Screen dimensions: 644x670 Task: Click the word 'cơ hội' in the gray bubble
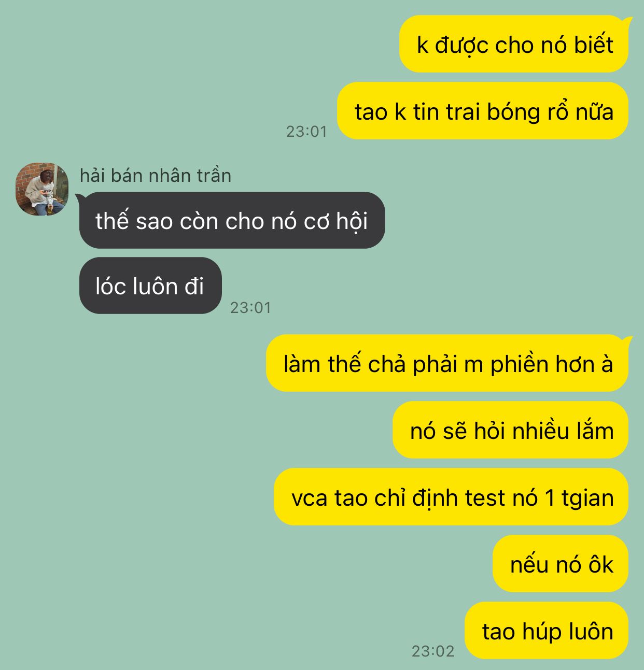coord(335,222)
